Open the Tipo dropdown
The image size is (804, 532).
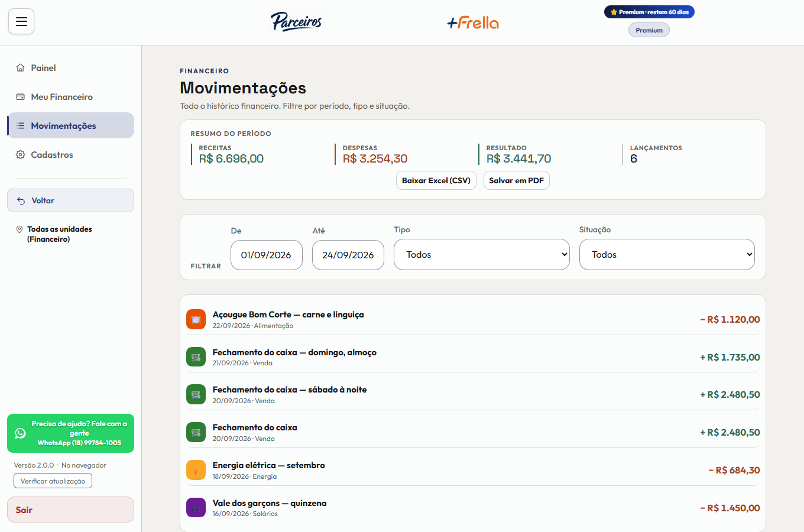(482, 255)
